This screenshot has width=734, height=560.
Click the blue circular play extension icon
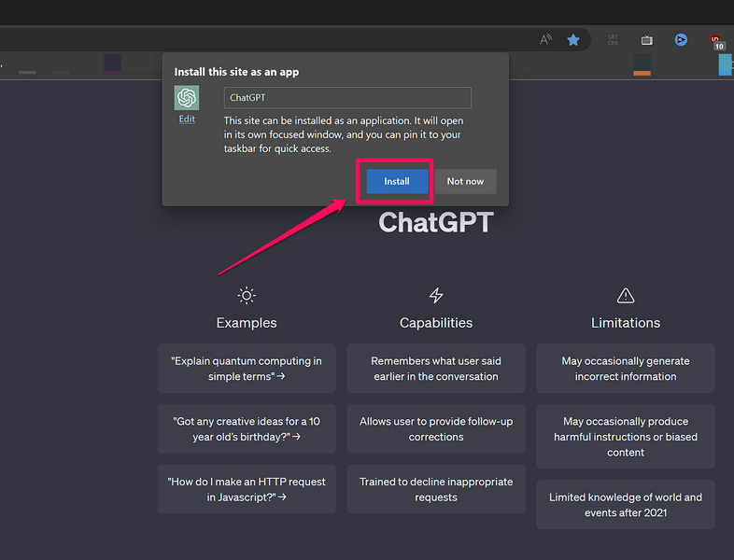point(681,40)
